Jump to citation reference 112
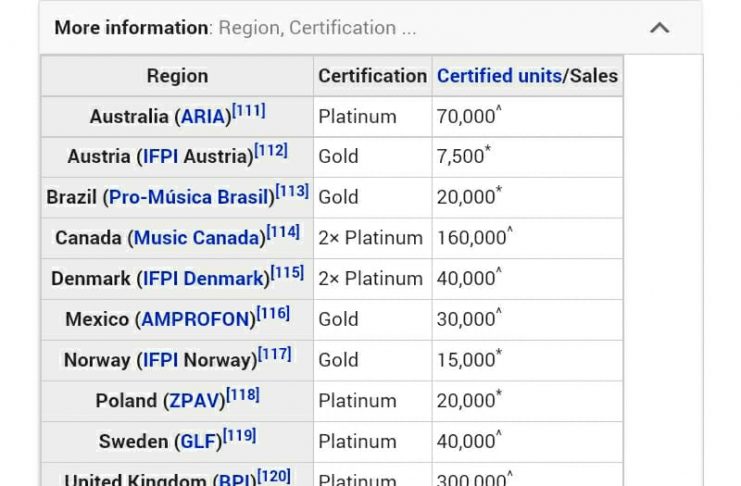Screen dimensions: 741x486 click(271, 151)
